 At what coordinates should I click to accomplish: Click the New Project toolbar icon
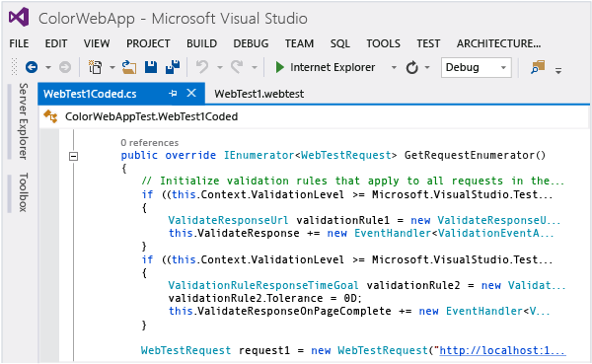point(95,67)
